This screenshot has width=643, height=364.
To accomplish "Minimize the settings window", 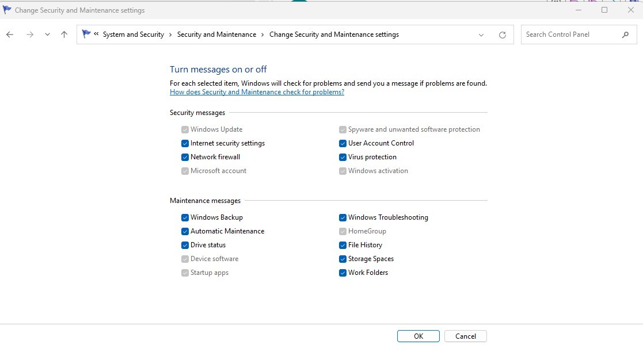I will [x=579, y=10].
